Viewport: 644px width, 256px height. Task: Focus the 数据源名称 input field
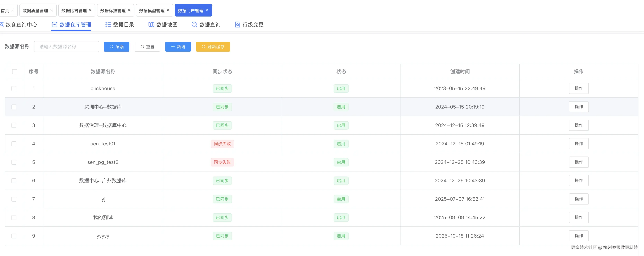[66, 47]
